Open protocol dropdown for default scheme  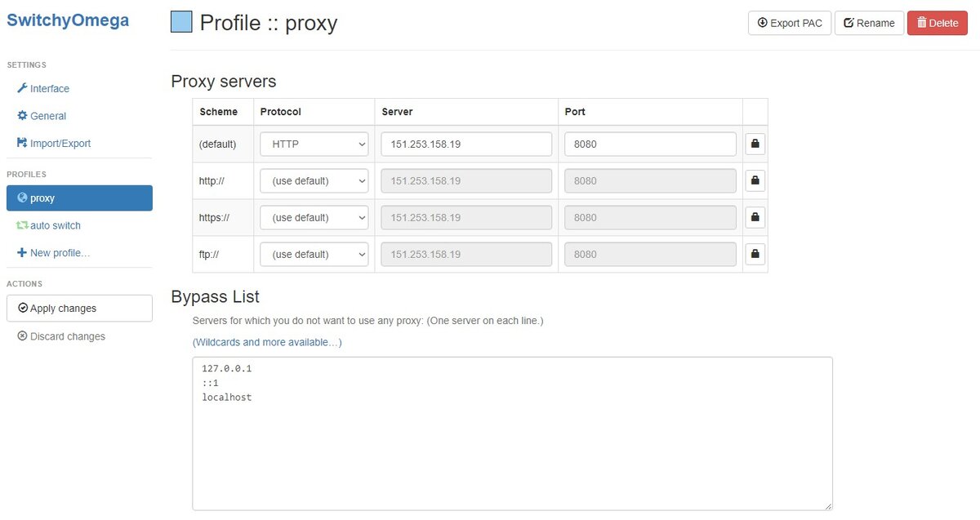(x=314, y=144)
